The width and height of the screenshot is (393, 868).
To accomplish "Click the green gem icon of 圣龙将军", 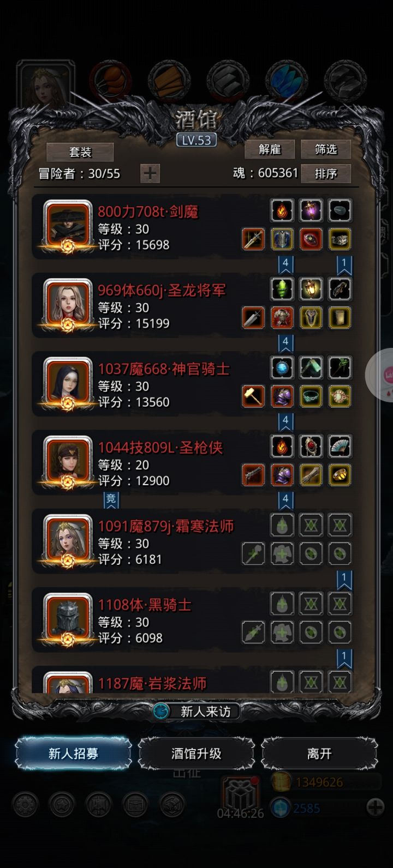I will click(282, 290).
